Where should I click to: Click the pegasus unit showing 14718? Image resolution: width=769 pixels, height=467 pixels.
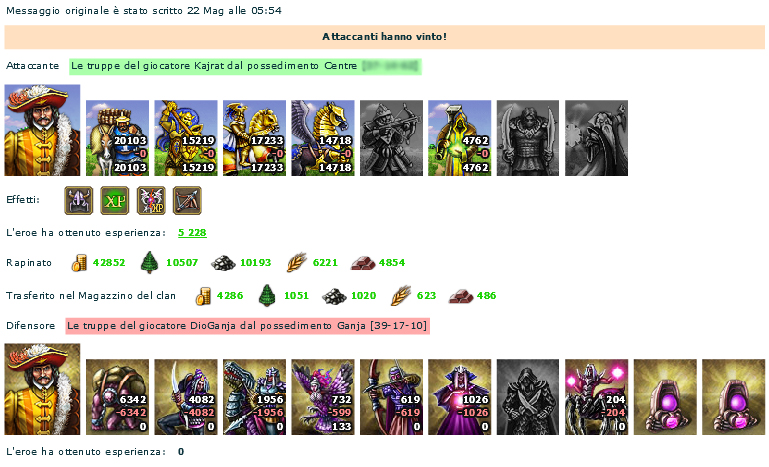click(323, 138)
